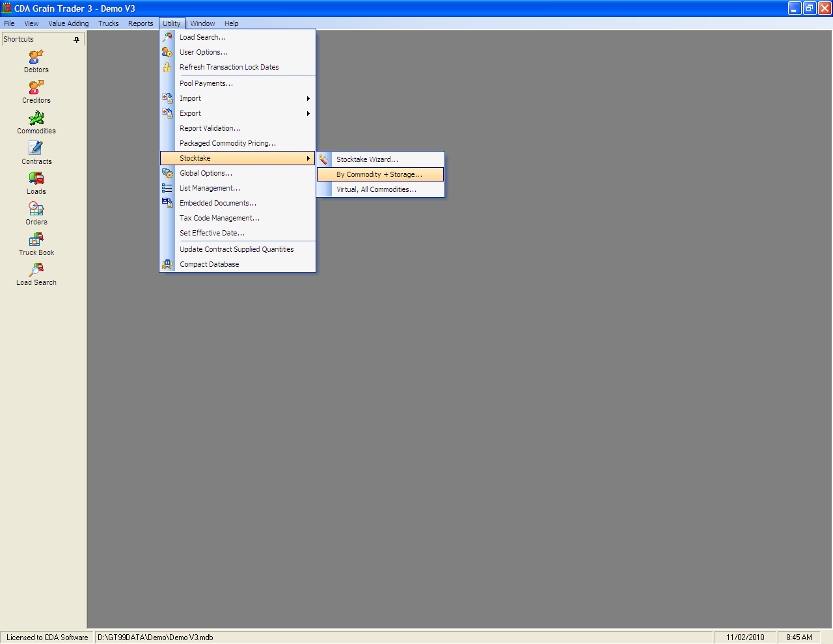Open Global Options from Utility menu
The height and width of the screenshot is (644, 833).
tap(206, 173)
